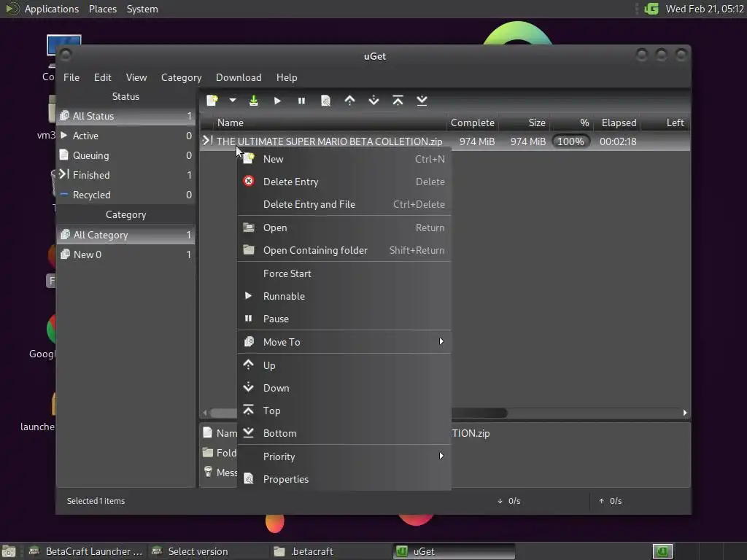Click the Runnable play toolbar button
This screenshot has height=560, width=747.
[x=277, y=101]
